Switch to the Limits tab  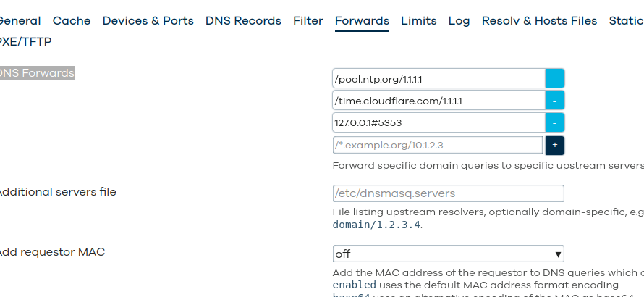(x=418, y=20)
